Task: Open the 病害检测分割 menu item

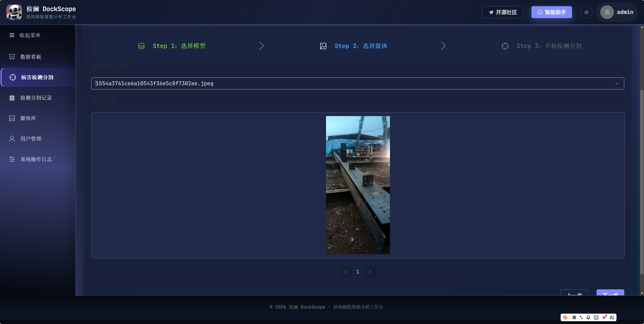Action: (38, 77)
